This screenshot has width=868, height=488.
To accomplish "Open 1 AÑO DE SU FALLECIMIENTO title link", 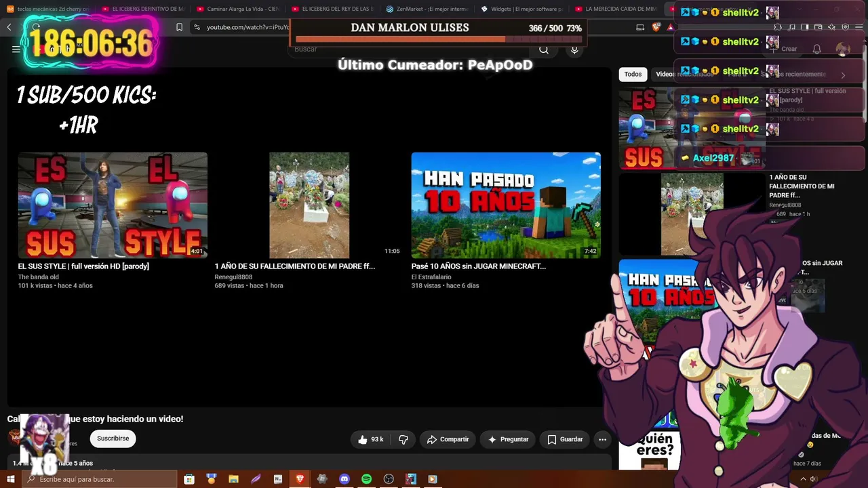I will point(294,266).
